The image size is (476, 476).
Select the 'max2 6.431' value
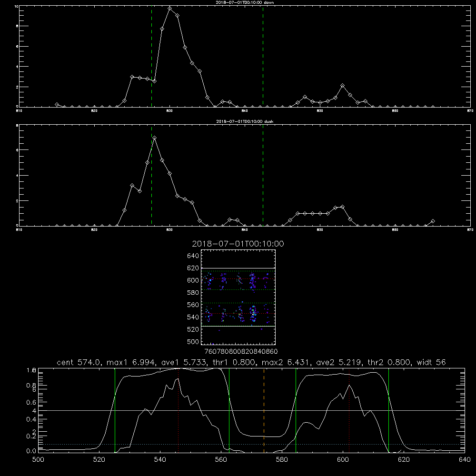(286, 362)
